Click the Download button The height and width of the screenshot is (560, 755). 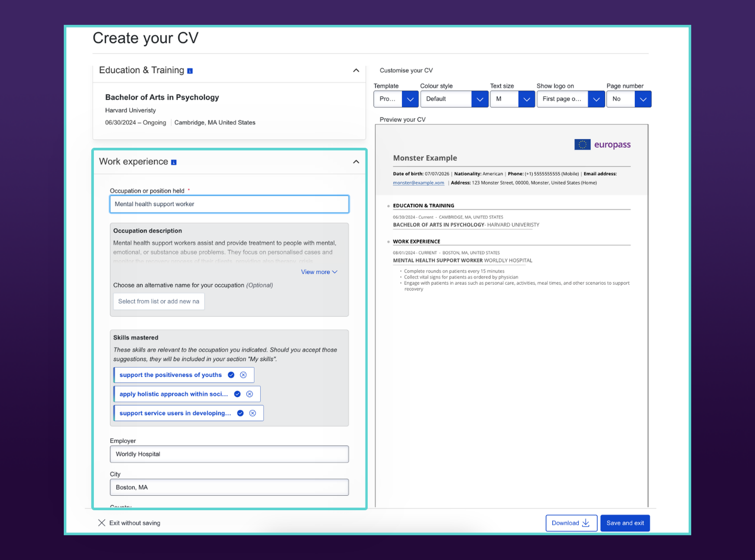tap(571, 523)
